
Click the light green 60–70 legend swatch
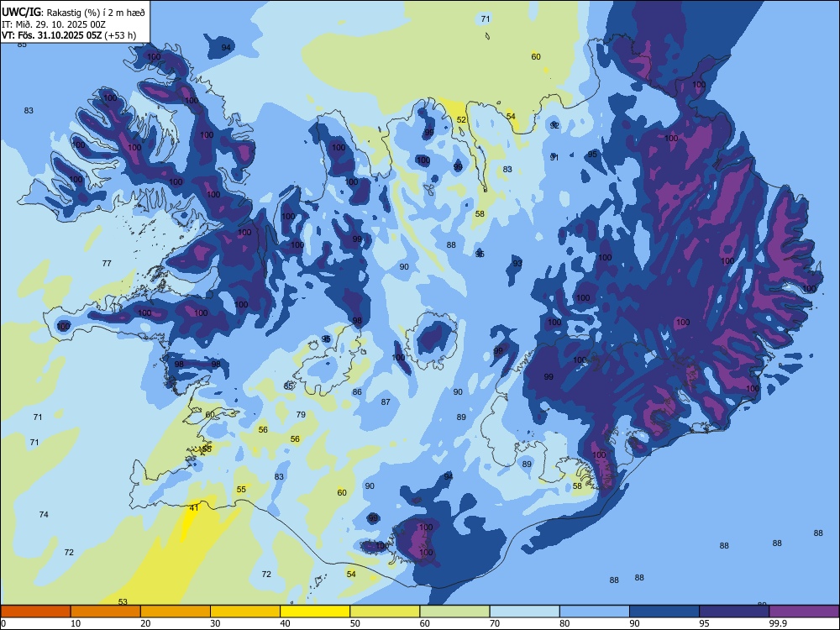[x=454, y=612]
